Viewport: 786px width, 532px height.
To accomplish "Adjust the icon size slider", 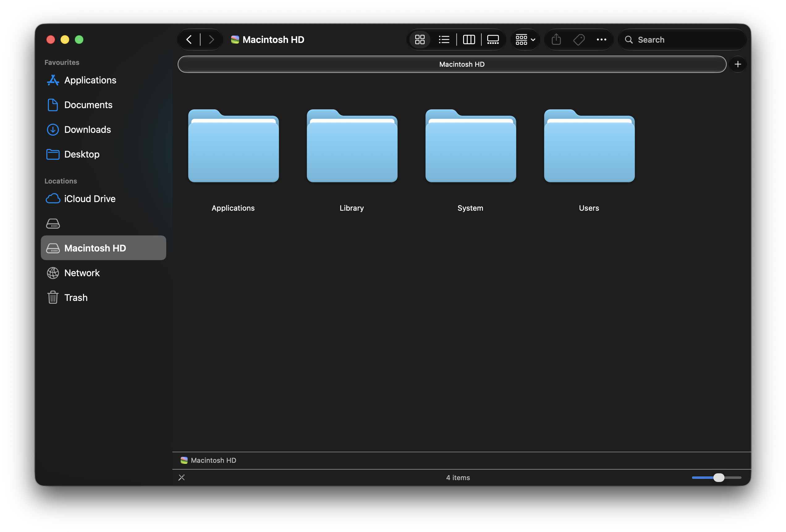I will 717,478.
